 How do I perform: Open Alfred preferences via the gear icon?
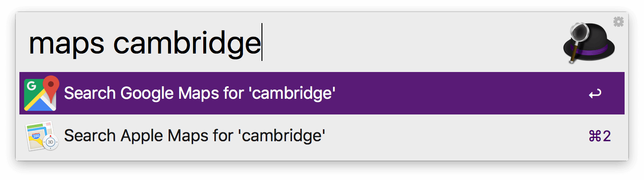pyautogui.click(x=618, y=21)
